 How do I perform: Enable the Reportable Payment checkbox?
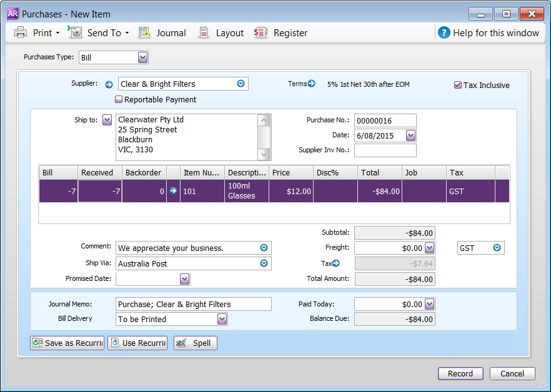pos(119,99)
